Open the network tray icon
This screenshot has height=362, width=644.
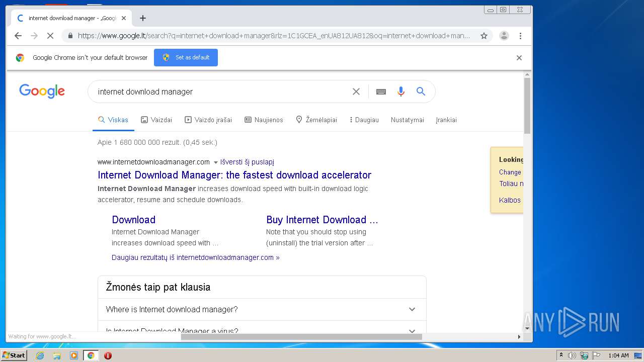pyautogui.click(x=584, y=355)
